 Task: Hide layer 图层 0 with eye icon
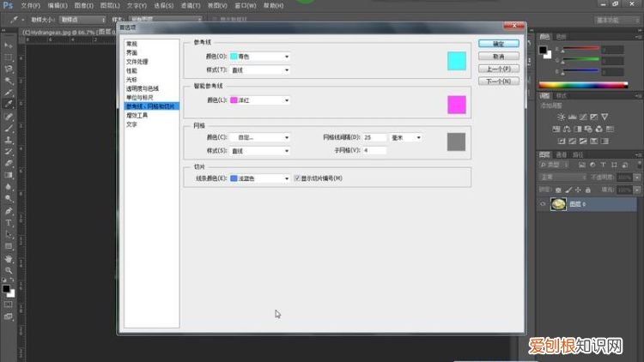pyautogui.click(x=543, y=204)
